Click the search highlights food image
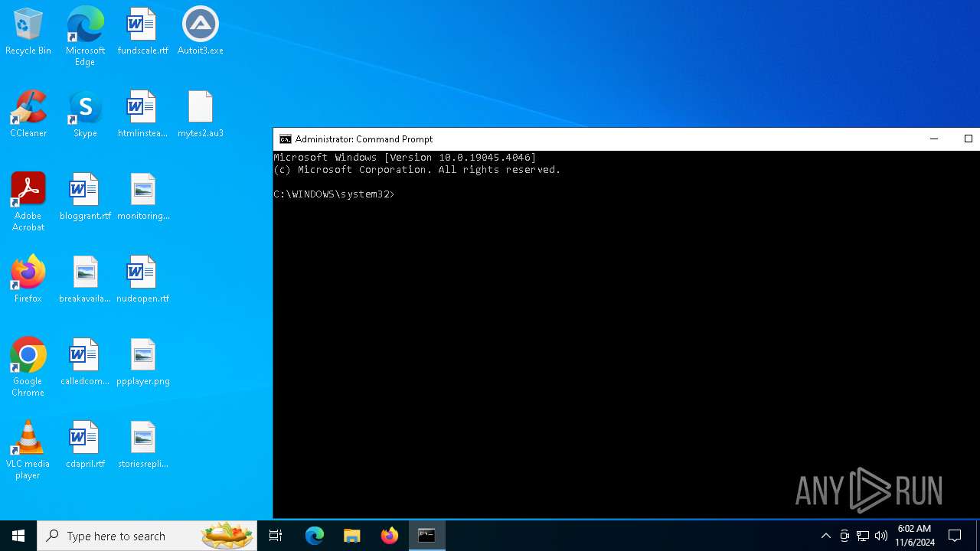The height and width of the screenshot is (551, 980). [x=227, y=536]
